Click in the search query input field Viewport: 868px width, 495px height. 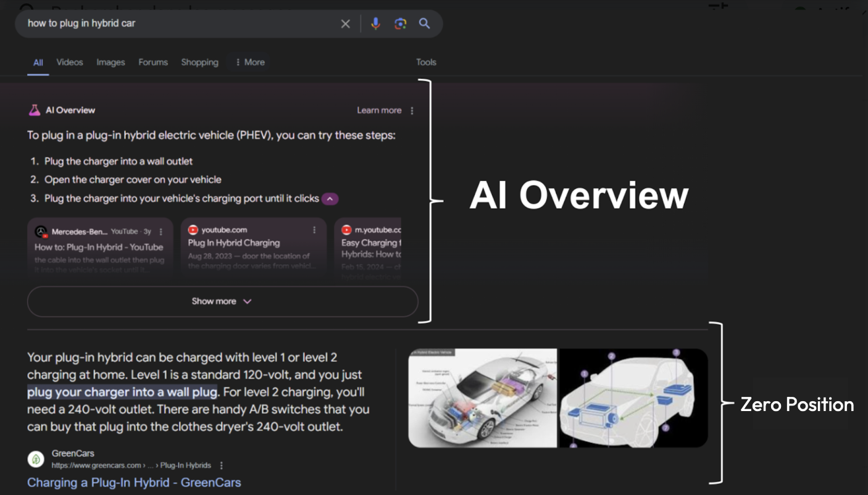[x=179, y=23]
